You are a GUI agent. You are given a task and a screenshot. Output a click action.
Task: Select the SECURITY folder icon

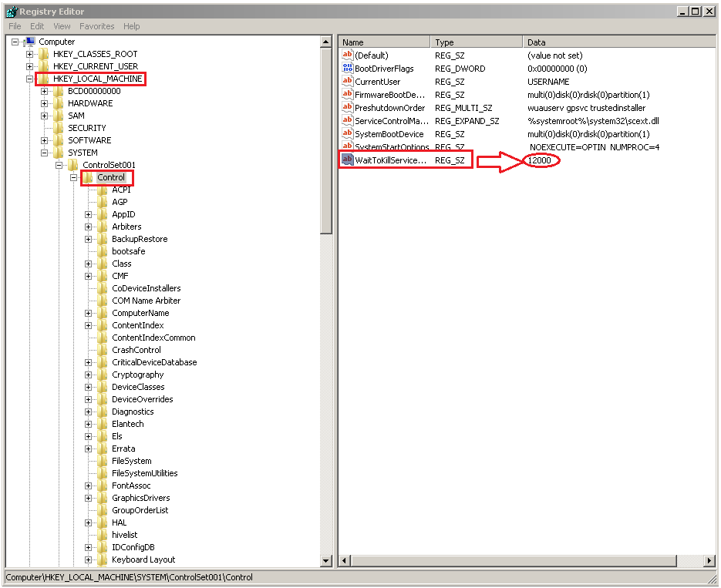tap(59, 128)
